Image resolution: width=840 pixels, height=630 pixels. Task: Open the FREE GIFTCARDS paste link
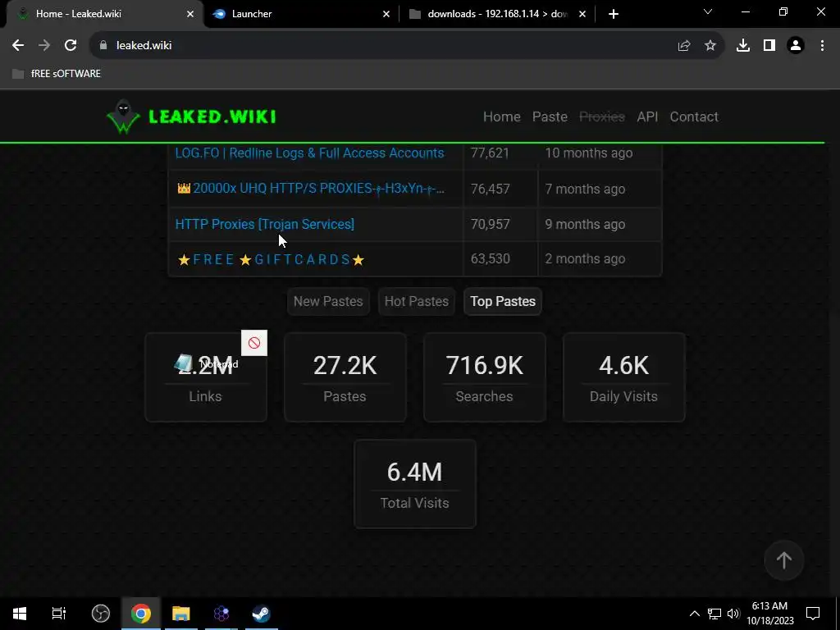pos(271,260)
